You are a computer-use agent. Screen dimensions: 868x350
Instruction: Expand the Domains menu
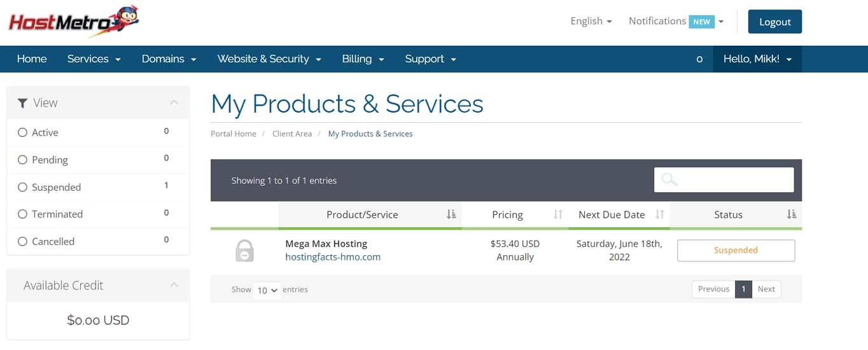click(169, 59)
